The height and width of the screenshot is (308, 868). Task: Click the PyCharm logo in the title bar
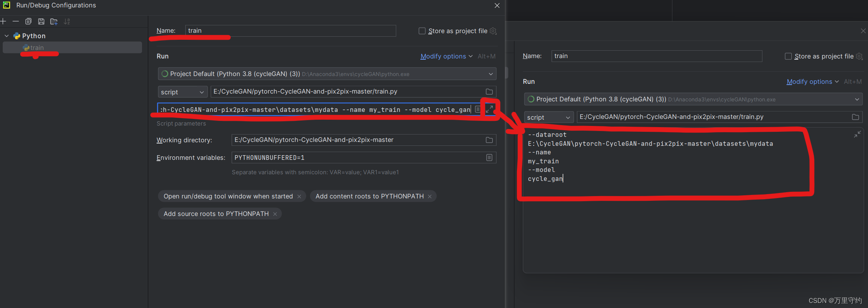point(7,5)
